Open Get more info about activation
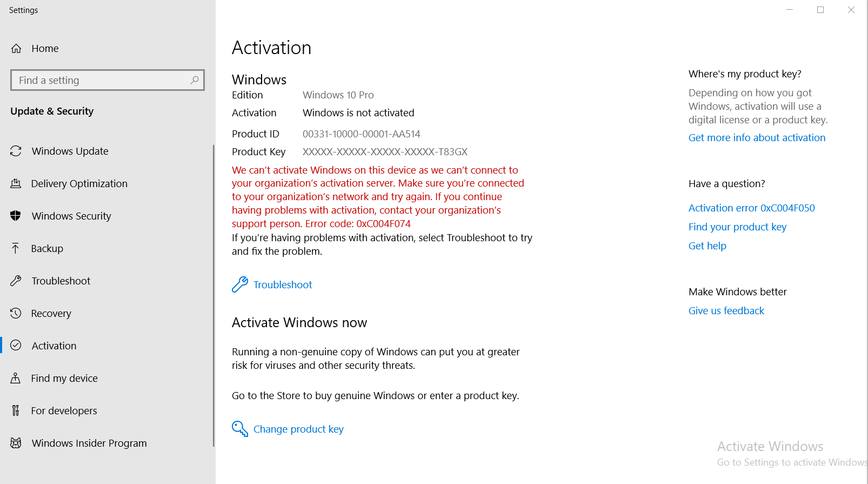 [x=757, y=137]
